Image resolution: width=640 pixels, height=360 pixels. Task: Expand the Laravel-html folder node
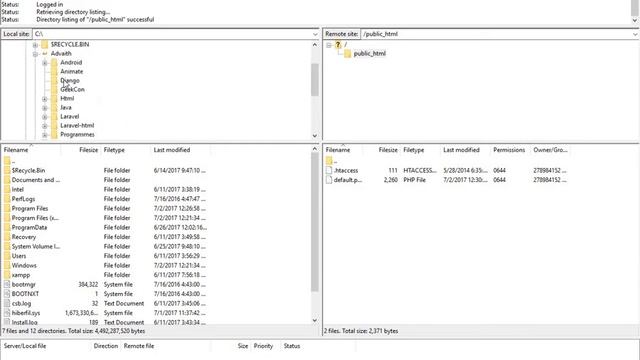[45, 125]
